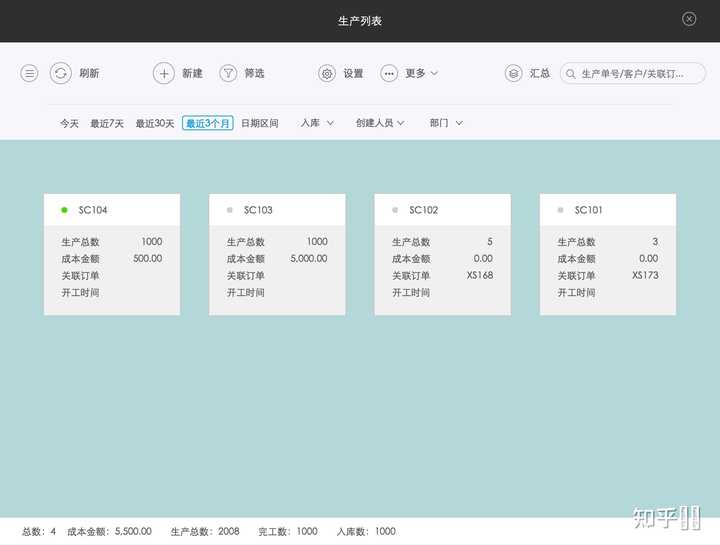Viewport: 720px width, 545px height.
Task: Click the plus icon for 新建
Action: pos(164,73)
